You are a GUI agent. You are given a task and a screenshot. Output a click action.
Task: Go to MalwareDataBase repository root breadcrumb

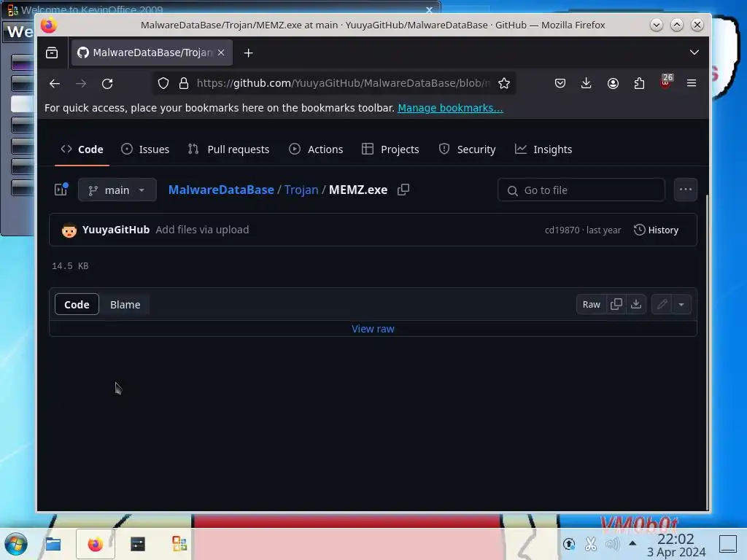point(221,190)
